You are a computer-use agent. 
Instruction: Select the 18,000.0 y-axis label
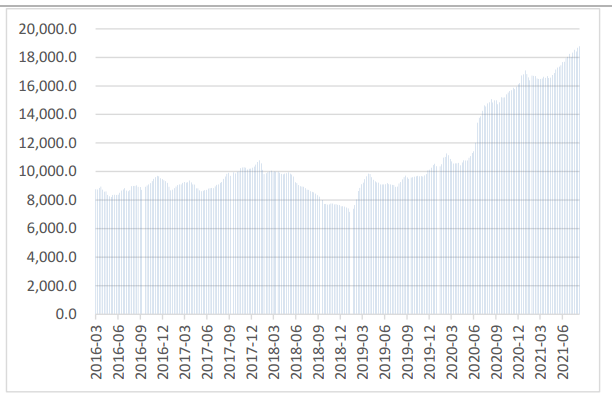click(48, 57)
